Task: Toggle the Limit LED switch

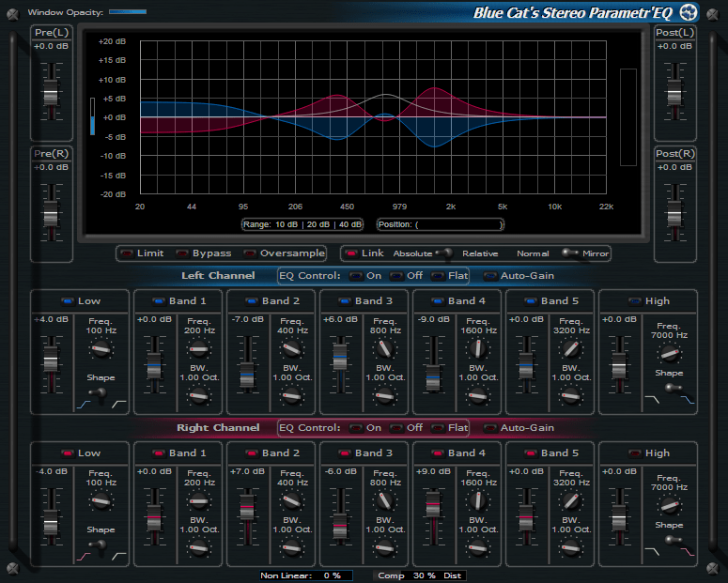Action: click(x=127, y=253)
